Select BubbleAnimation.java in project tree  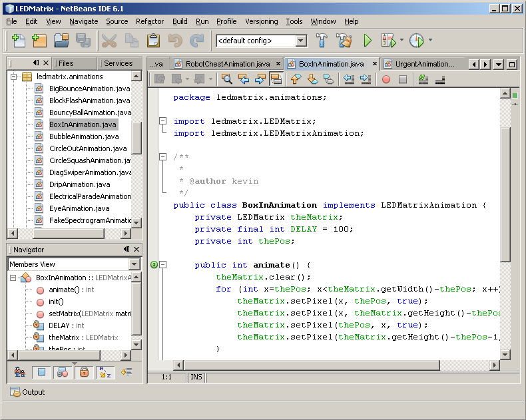point(84,136)
